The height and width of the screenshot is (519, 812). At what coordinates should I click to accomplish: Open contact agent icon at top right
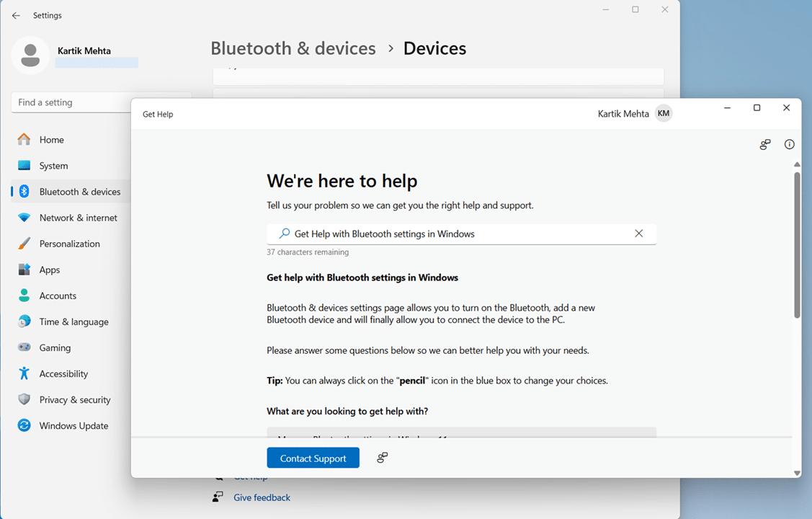(765, 145)
